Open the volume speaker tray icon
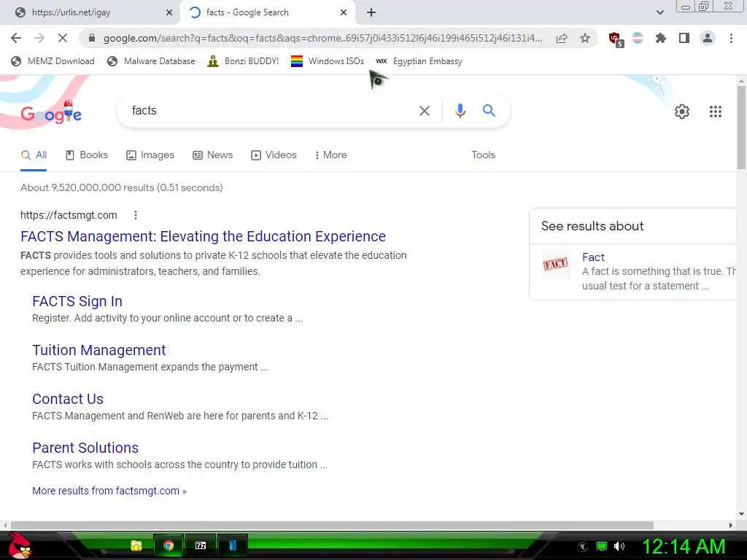747x560 pixels. click(x=619, y=546)
